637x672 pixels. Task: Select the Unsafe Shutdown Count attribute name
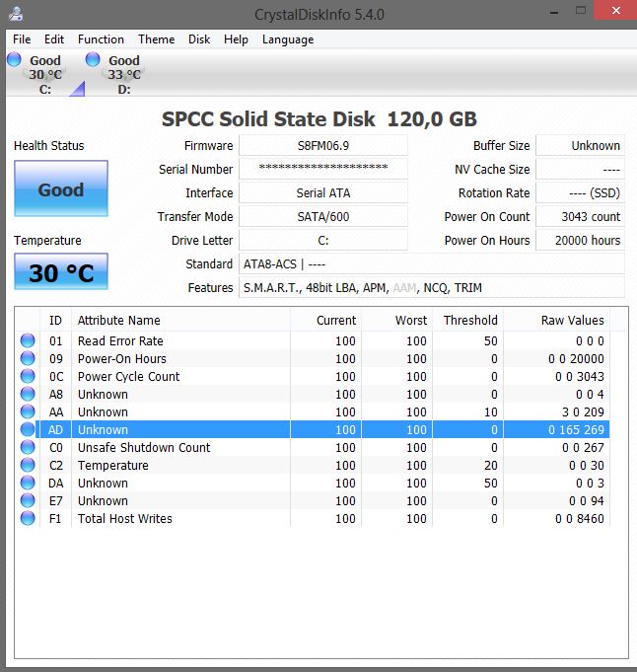coord(144,447)
